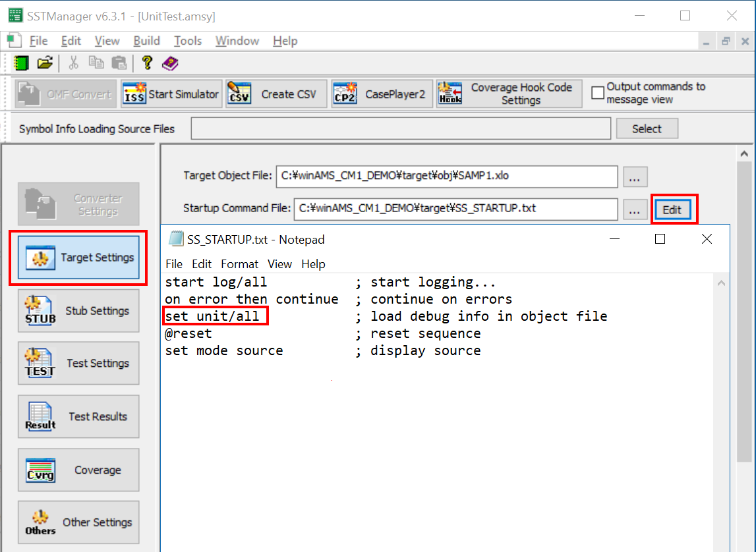The height and width of the screenshot is (552, 756).
Task: Click the 'set unit/all' line in Notepad
Action: click(212, 316)
